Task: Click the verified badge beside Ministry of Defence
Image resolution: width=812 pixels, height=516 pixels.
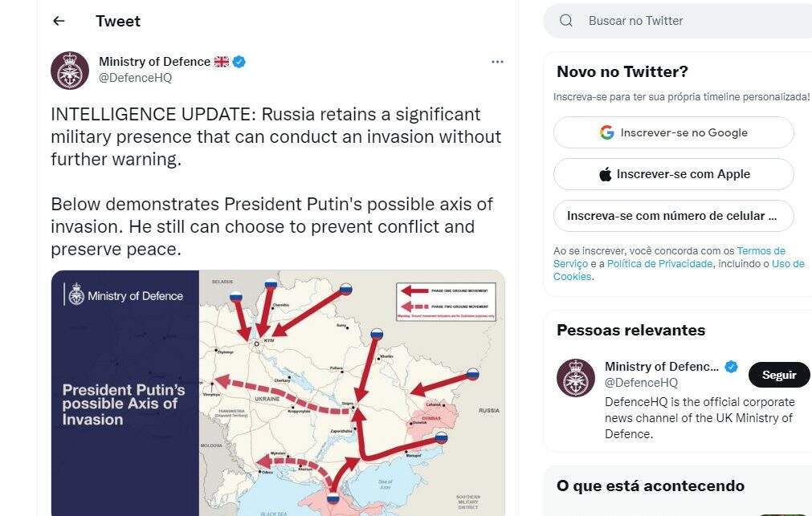Action: click(239, 62)
